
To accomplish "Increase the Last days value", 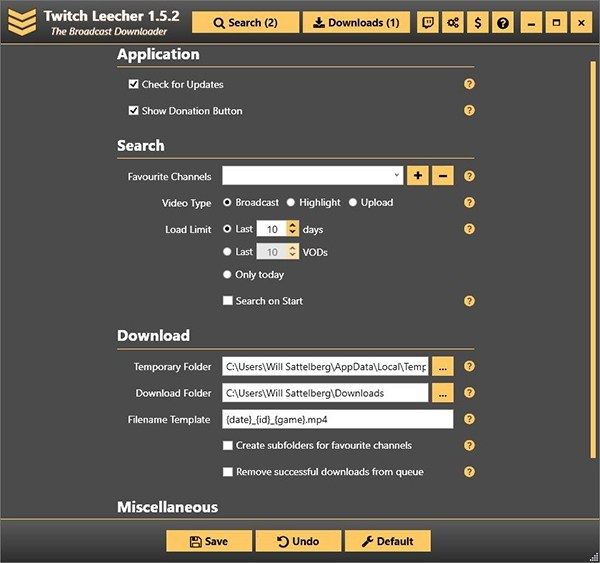I will (x=293, y=225).
